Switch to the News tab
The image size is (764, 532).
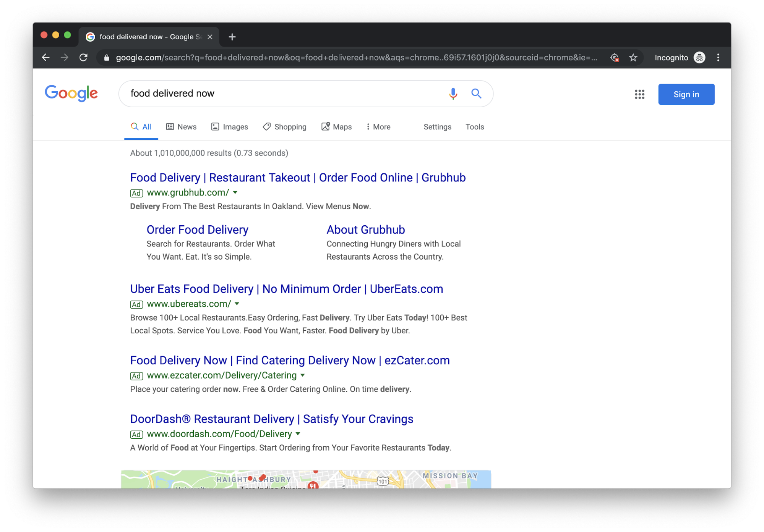(x=181, y=127)
